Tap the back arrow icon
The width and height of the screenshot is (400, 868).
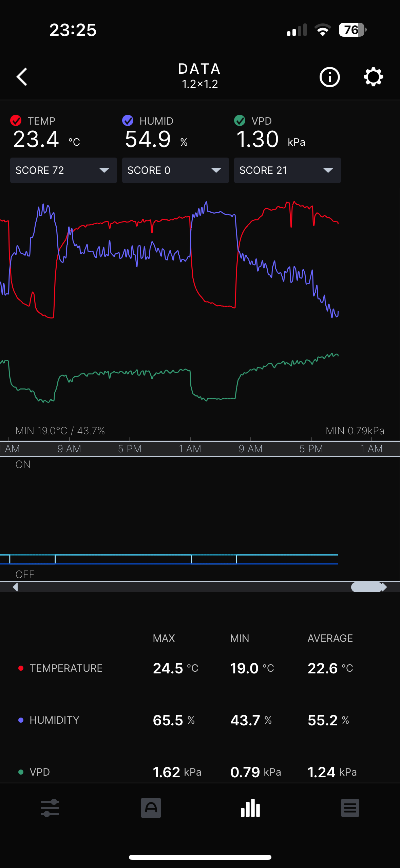22,77
